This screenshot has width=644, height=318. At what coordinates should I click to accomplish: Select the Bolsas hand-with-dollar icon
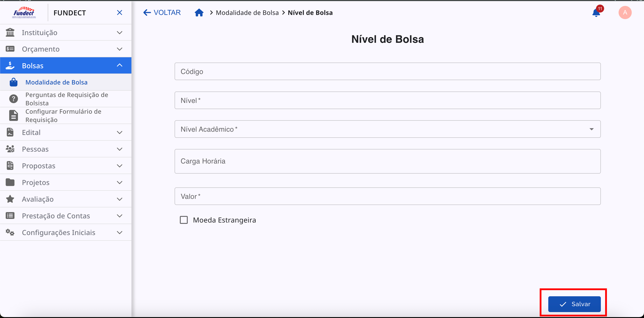[10, 65]
